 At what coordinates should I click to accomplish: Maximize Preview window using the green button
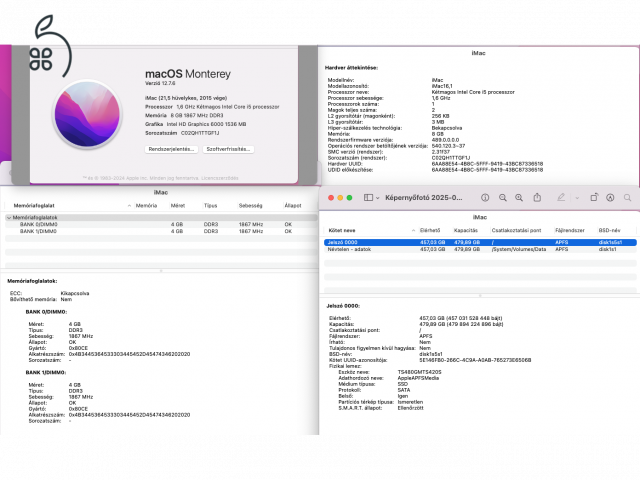[x=349, y=198]
